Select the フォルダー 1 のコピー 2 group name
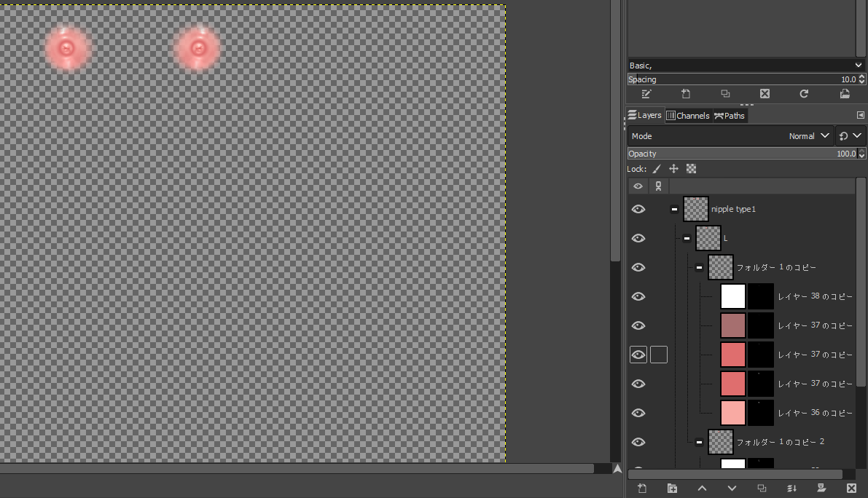868x498 pixels. pos(781,442)
